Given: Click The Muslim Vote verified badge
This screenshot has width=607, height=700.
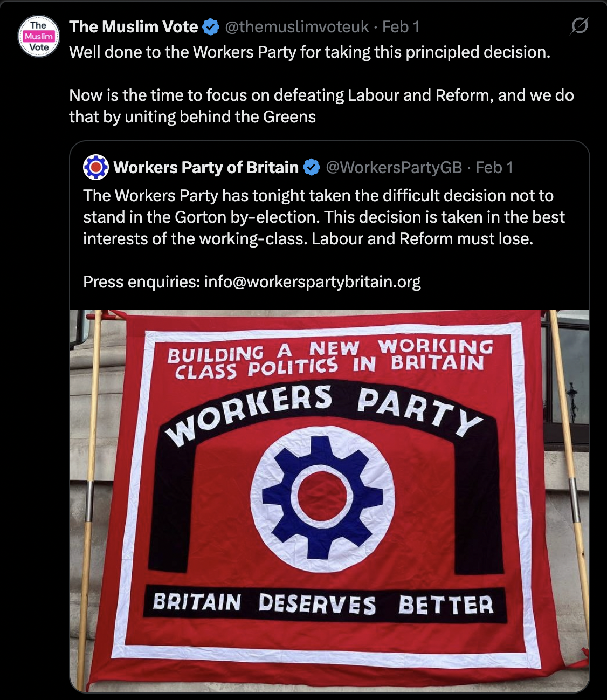Looking at the screenshot, I should coord(211,26).
